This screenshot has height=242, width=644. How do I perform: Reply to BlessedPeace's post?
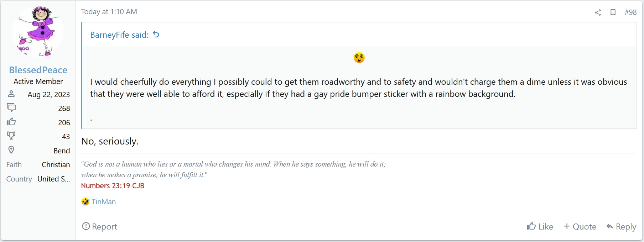[x=621, y=227]
